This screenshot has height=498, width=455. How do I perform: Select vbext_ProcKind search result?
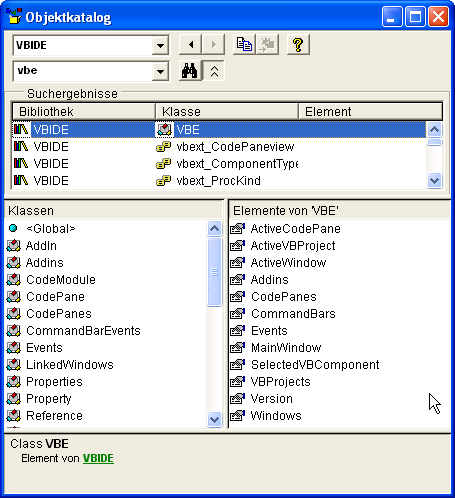coord(219,181)
